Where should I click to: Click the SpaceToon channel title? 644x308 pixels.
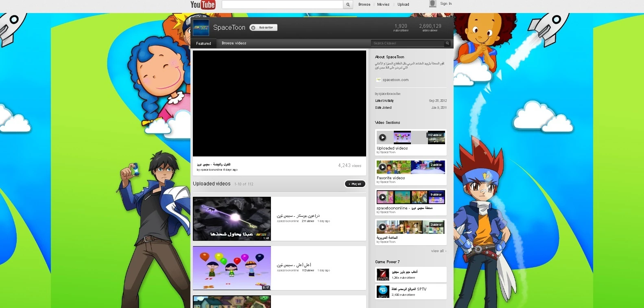[x=229, y=27]
